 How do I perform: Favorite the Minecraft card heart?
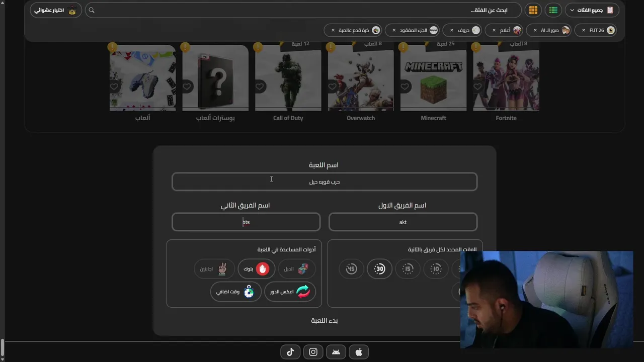405,86
